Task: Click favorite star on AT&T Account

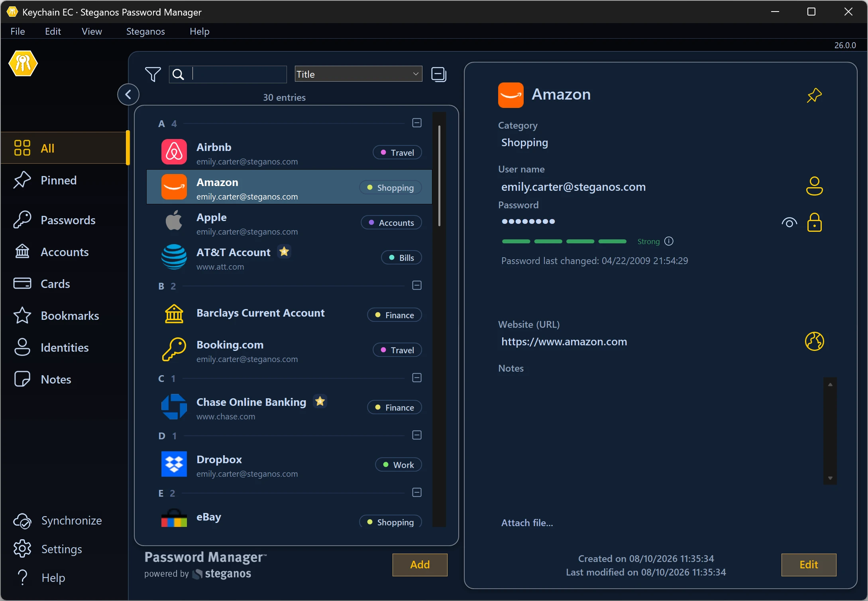Action: (284, 252)
